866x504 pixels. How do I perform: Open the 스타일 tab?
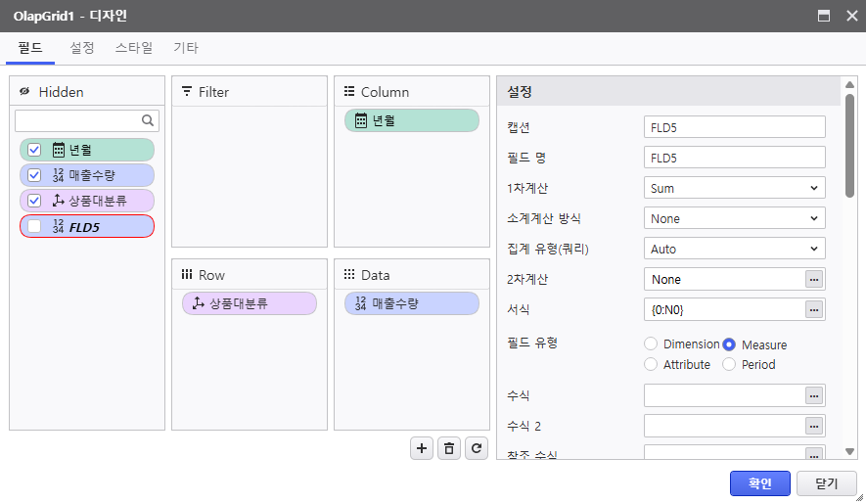(134, 47)
